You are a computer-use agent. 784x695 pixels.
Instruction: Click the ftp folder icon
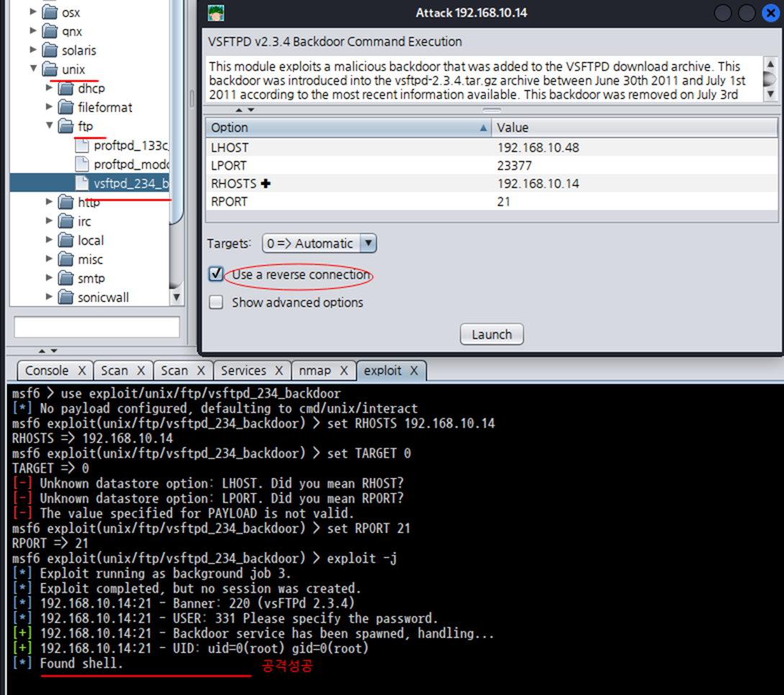(x=65, y=126)
